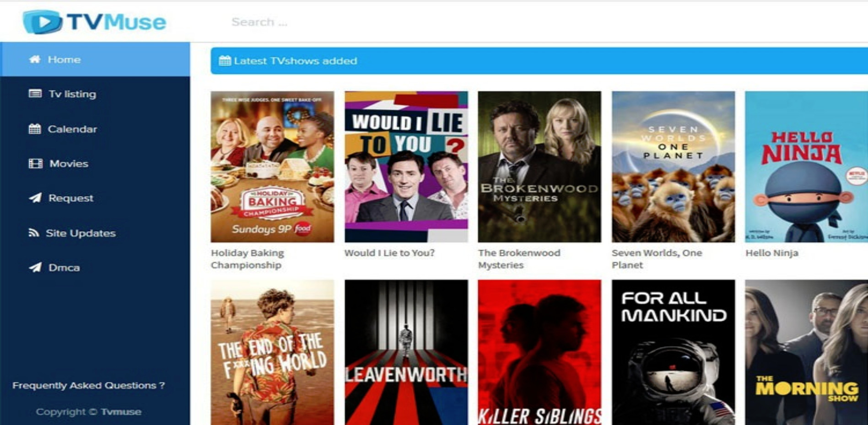
Task: Go to the Calendar menu item
Action: click(95, 129)
